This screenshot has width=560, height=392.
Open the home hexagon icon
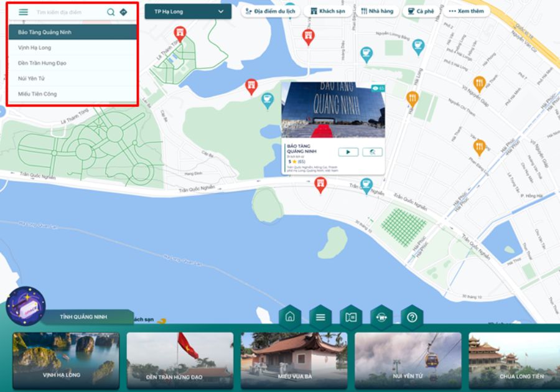coord(290,316)
